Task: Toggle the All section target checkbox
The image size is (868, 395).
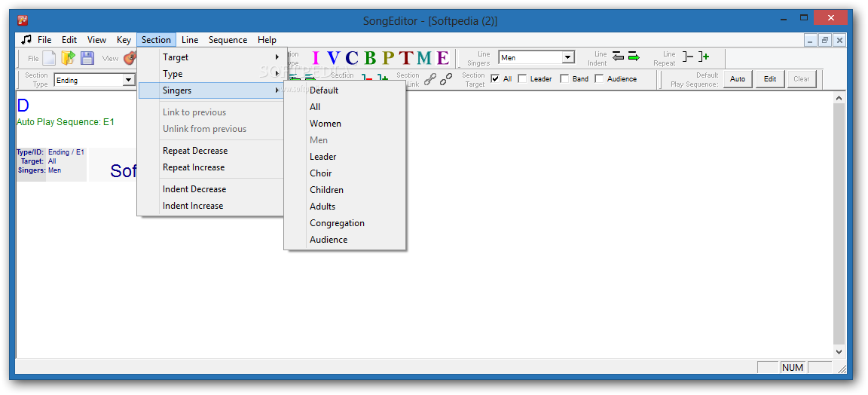Action: [495, 78]
